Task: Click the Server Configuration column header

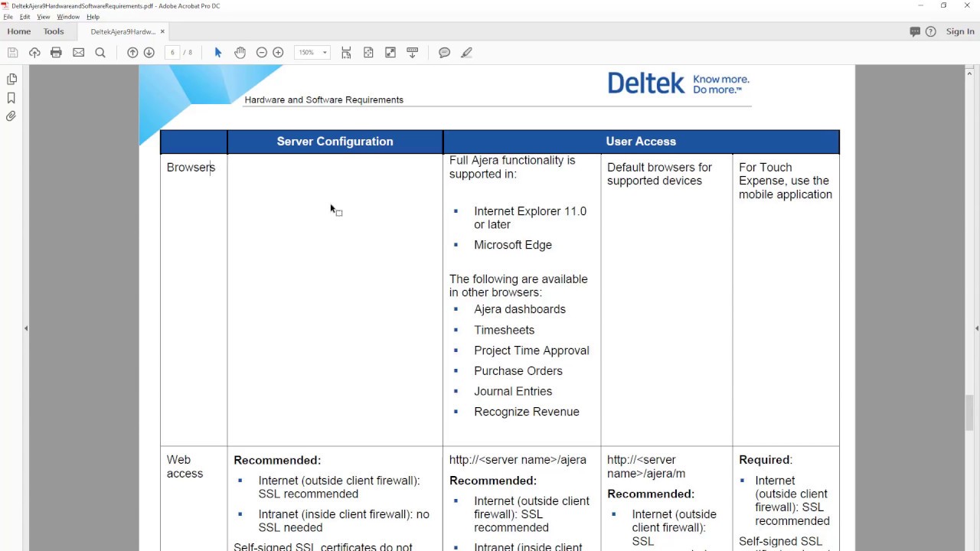Action: [335, 142]
